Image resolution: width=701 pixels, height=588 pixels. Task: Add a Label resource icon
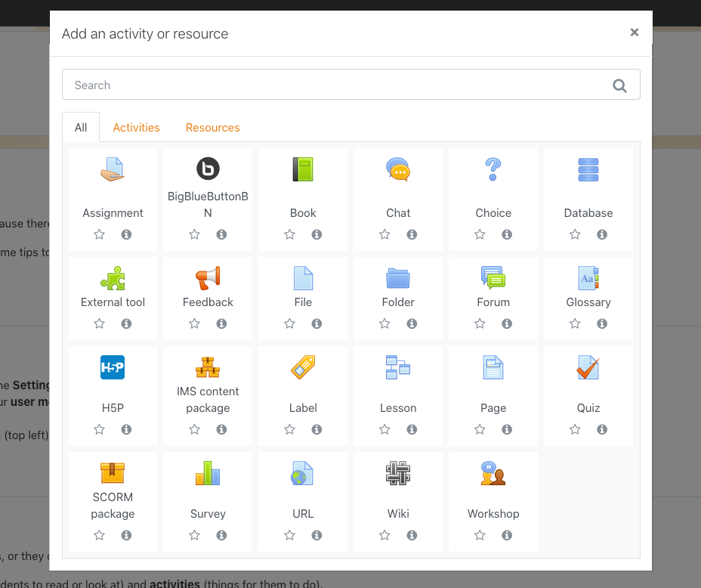point(303,367)
